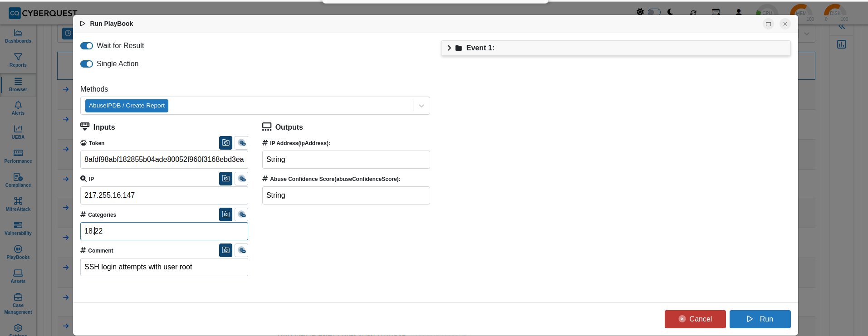Open Vulnerability in the sidebar

18,229
